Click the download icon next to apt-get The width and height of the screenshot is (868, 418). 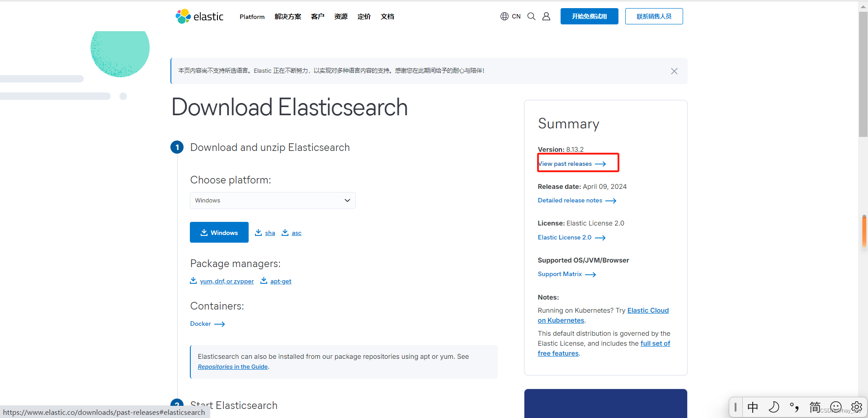point(264,281)
